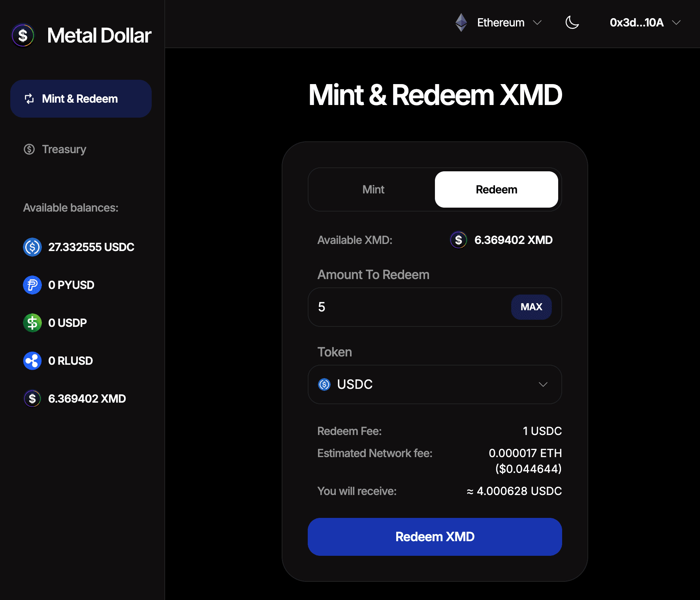Click the ≈ 4.000628 USDC receive amount
Screen dimensions: 700x600
[x=514, y=491]
